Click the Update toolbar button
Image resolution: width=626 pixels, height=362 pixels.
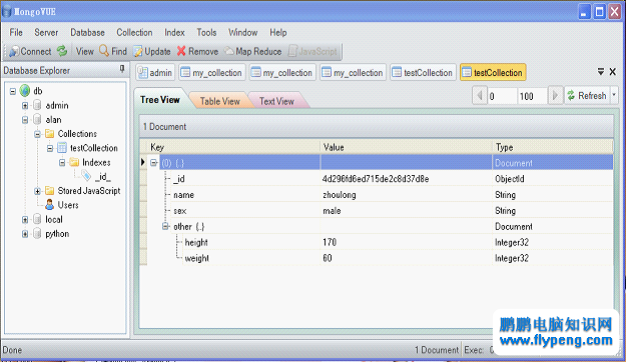click(x=152, y=51)
